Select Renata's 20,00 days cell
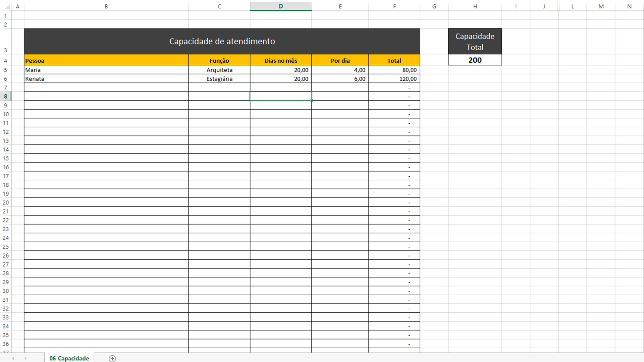Image resolution: width=644 pixels, height=362 pixels. point(281,79)
